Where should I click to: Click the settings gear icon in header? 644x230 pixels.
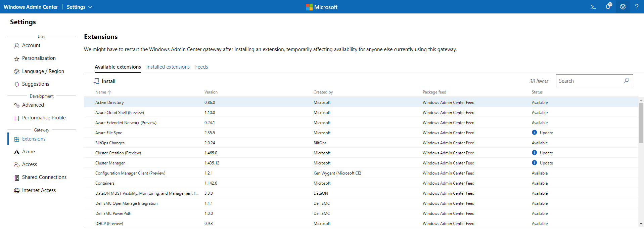tap(623, 7)
